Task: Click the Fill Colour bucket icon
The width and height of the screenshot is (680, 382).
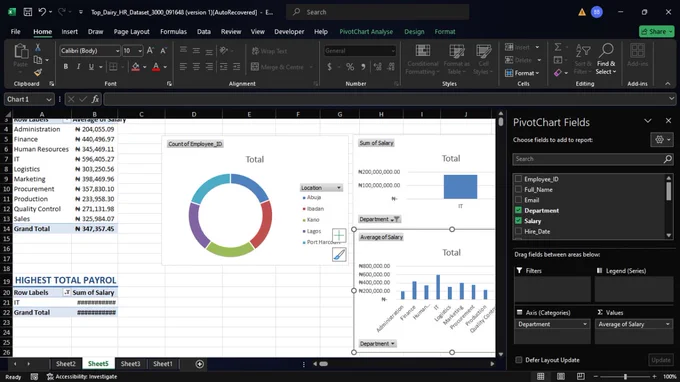Action: [x=136, y=67]
